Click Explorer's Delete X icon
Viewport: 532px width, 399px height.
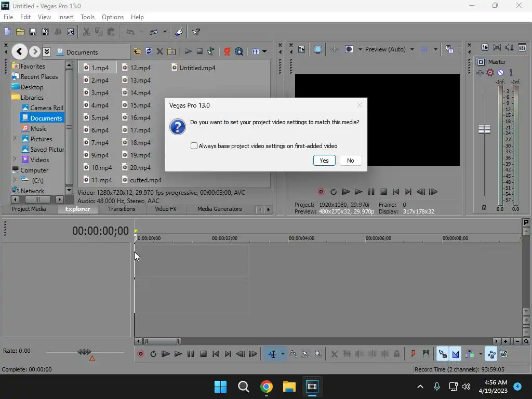pos(160,51)
